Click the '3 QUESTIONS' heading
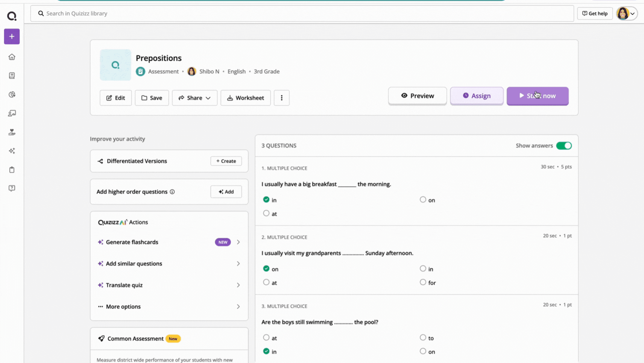644x363 pixels. (x=279, y=145)
